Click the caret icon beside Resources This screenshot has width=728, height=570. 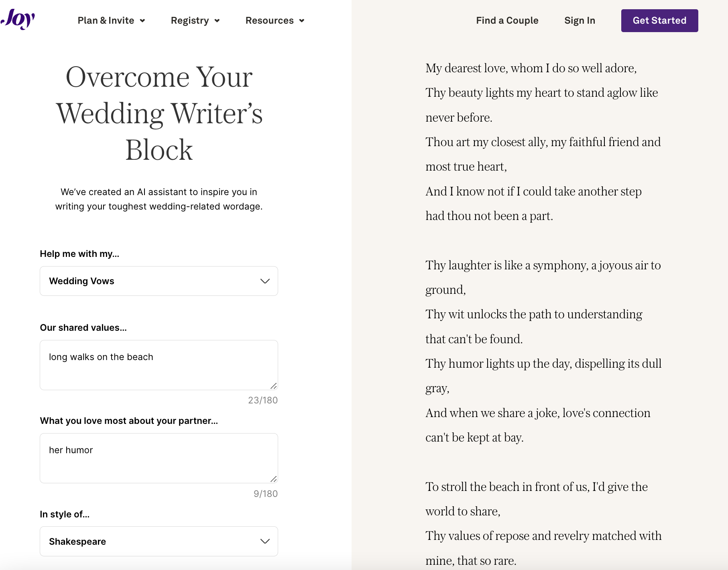click(302, 21)
